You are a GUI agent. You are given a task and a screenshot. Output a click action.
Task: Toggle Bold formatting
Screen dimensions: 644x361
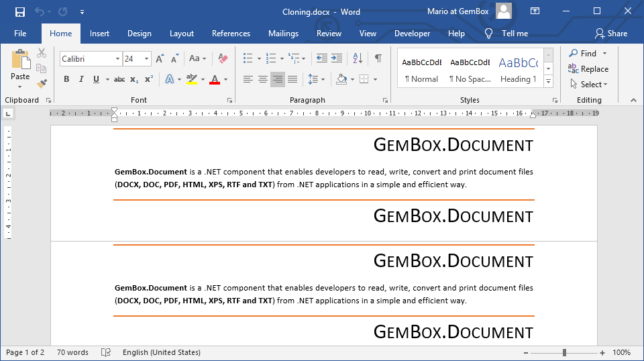point(66,79)
